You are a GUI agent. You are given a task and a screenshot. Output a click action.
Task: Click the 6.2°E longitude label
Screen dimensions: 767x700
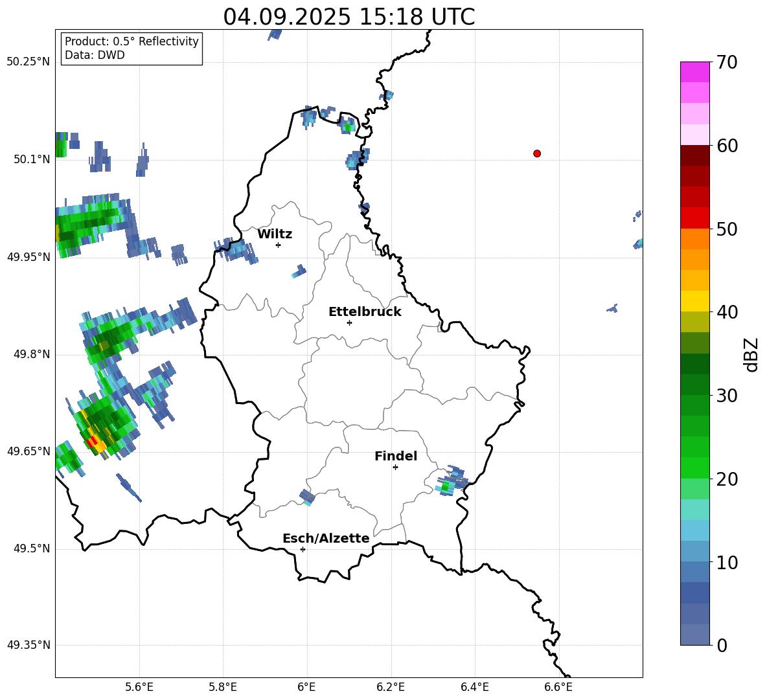point(391,687)
